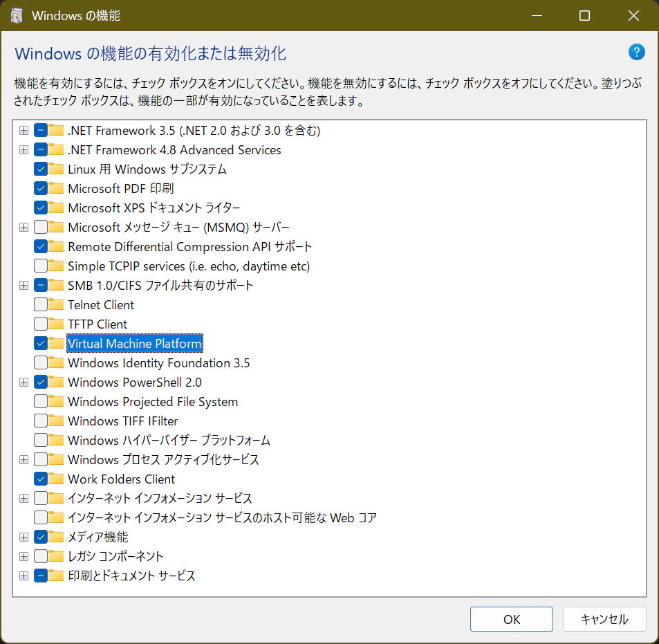Toggle the SMB 1.0/CIFS partial checkbox

pos(41,285)
